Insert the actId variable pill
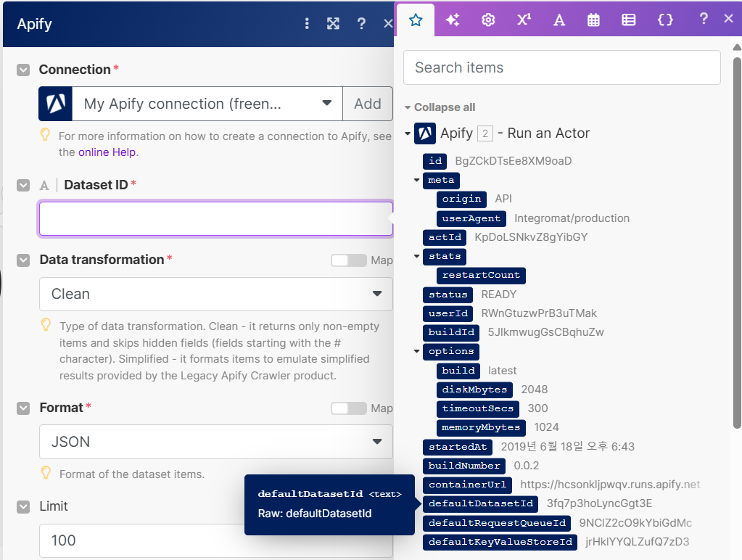 (445, 238)
